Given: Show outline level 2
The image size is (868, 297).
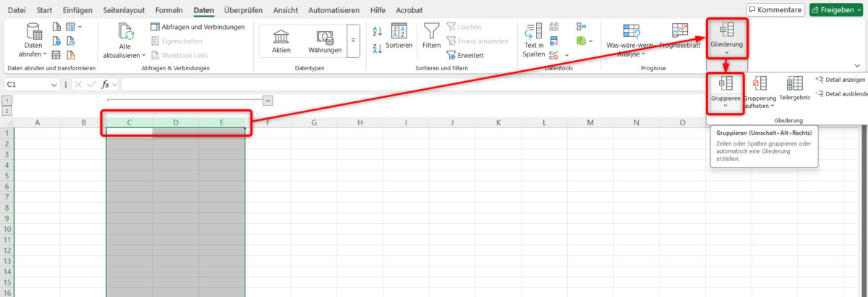Looking at the screenshot, I should (7, 111).
